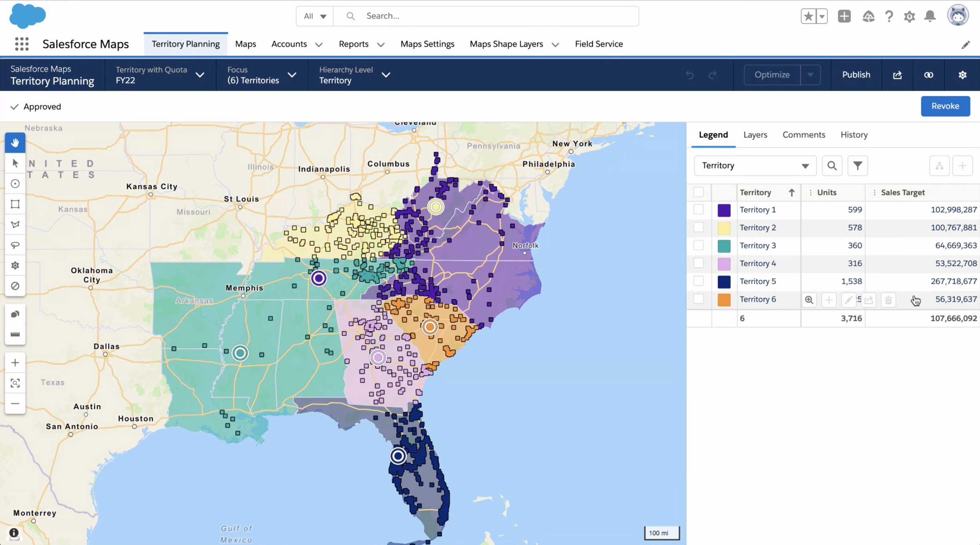This screenshot has height=545, width=980.
Task: Check the Territory 2 checkbox
Action: (698, 227)
